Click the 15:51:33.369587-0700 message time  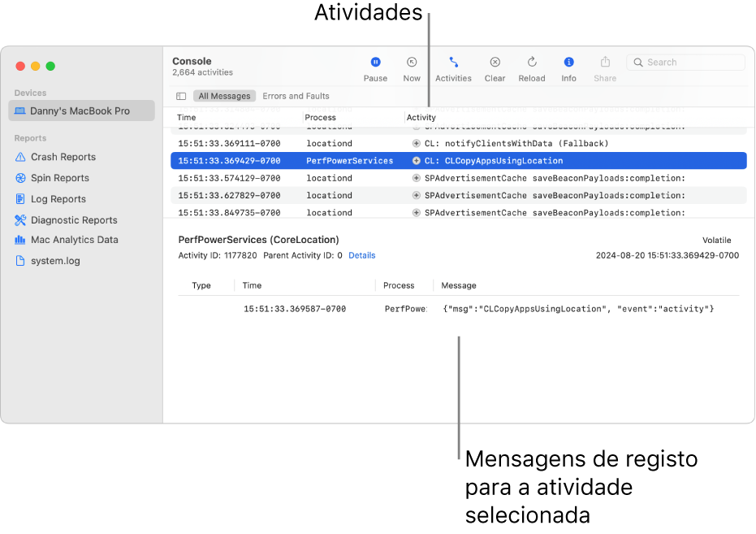click(295, 309)
